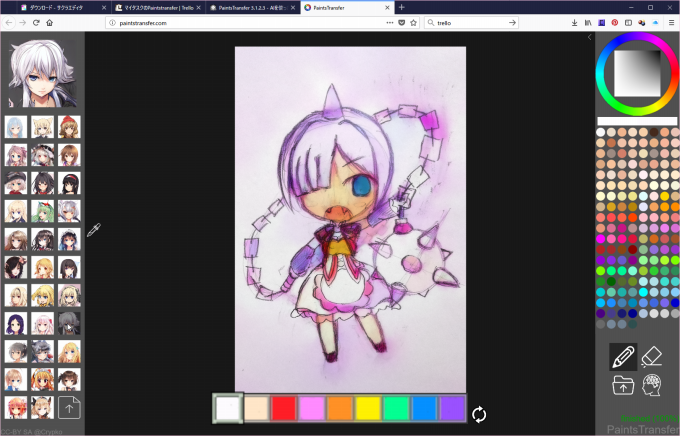The height and width of the screenshot is (436, 680).
Task: Pick the blue swatch in the bottom palette
Action: (425, 409)
